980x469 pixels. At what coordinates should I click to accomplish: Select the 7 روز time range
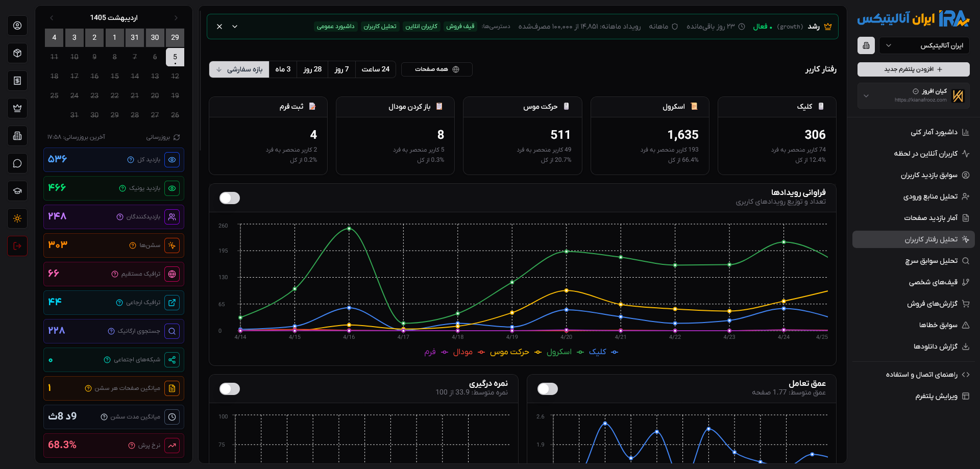(341, 69)
